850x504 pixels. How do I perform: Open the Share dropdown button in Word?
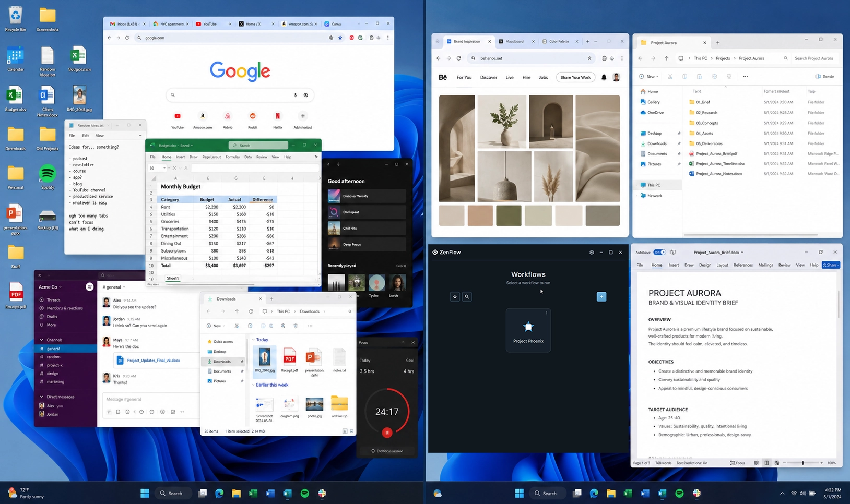(831, 265)
